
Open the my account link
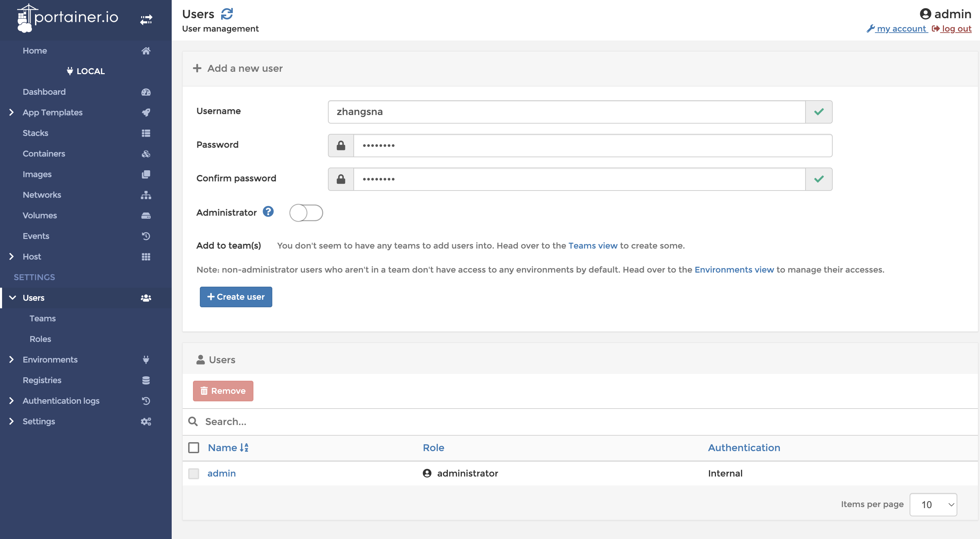(897, 29)
